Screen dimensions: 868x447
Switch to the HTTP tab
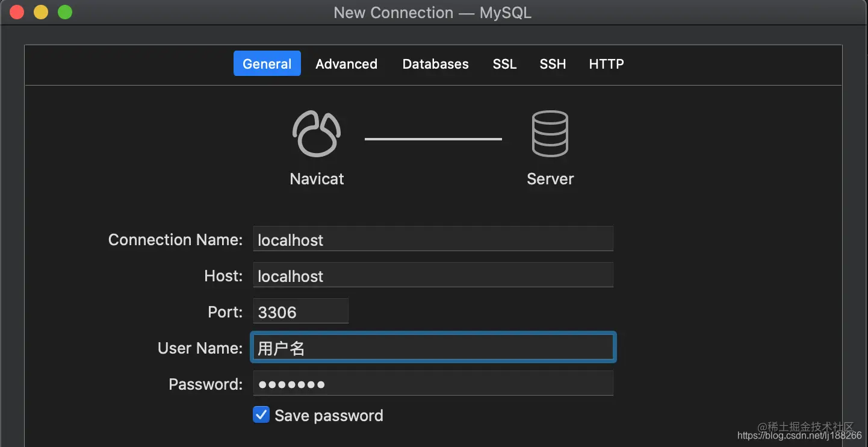(606, 64)
